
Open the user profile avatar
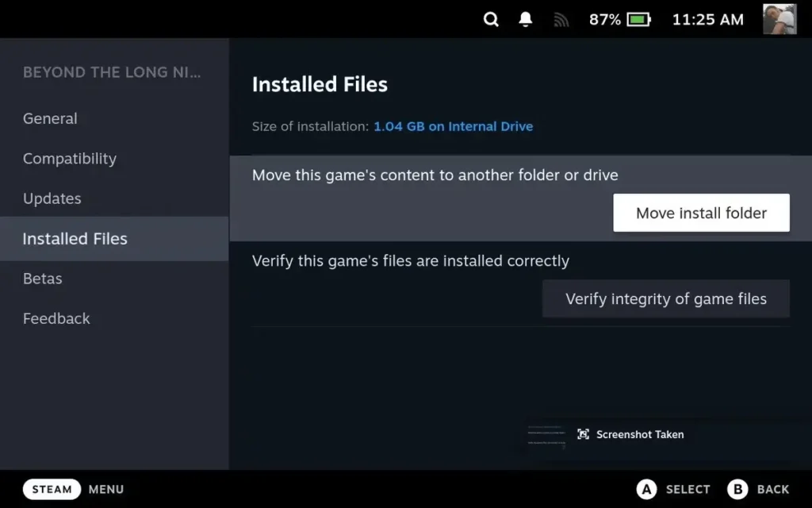(779, 19)
